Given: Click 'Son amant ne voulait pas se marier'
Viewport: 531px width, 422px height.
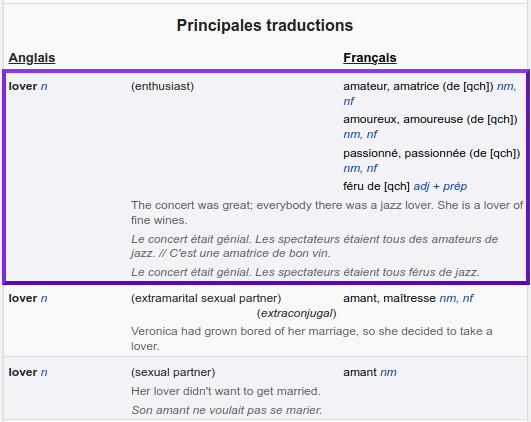Looking at the screenshot, I should pyautogui.click(x=227, y=410).
